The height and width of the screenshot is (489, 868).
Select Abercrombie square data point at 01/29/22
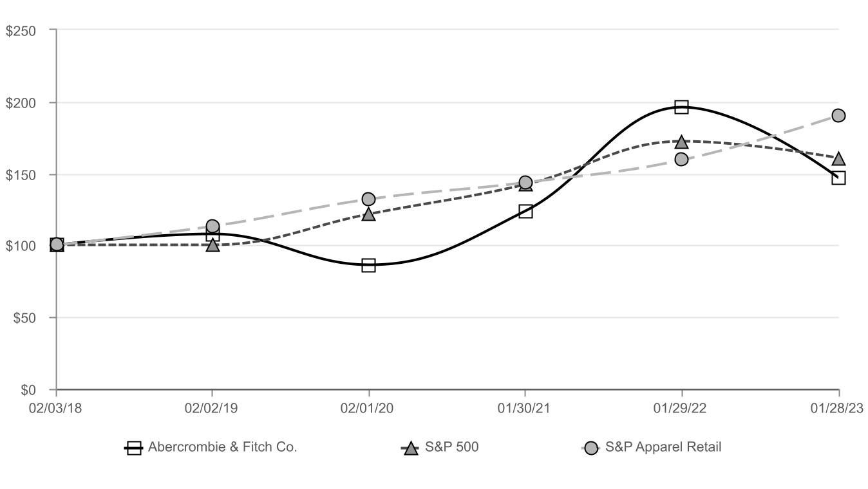(x=681, y=107)
